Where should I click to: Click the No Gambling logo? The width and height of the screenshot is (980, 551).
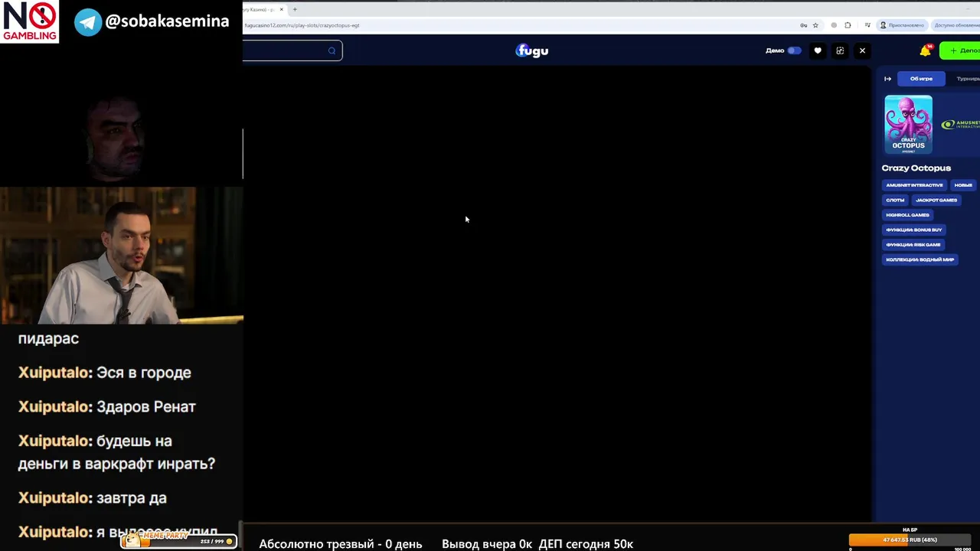click(x=29, y=21)
